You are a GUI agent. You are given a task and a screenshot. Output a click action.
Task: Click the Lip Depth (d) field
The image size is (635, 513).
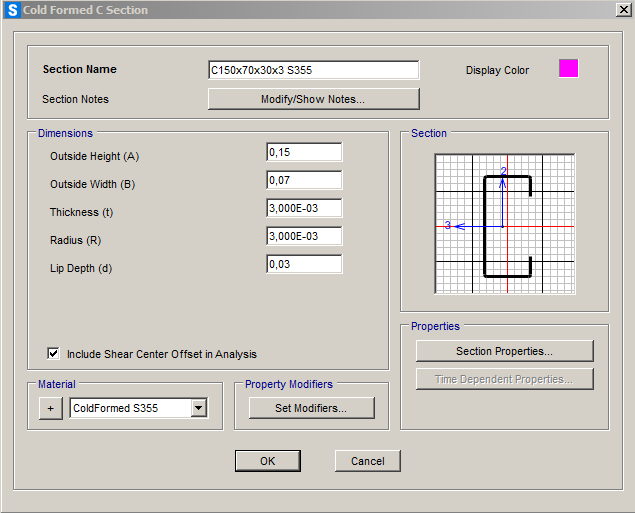tap(304, 264)
